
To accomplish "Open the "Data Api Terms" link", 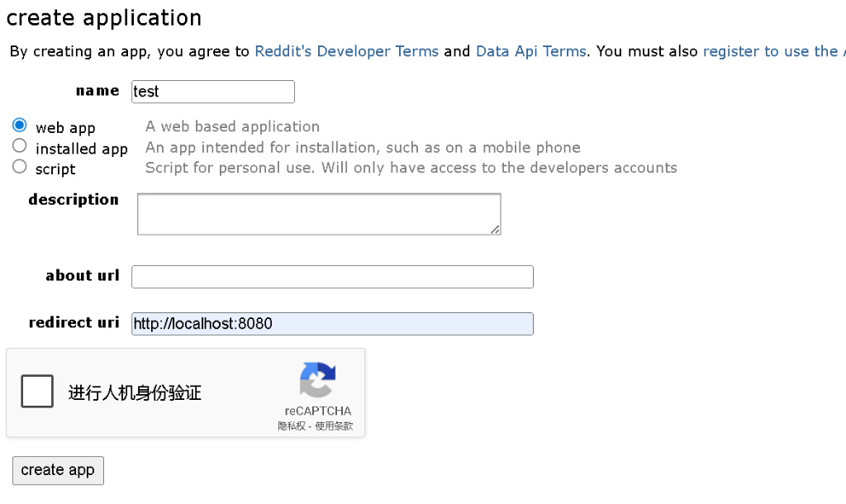I will coord(531,51).
